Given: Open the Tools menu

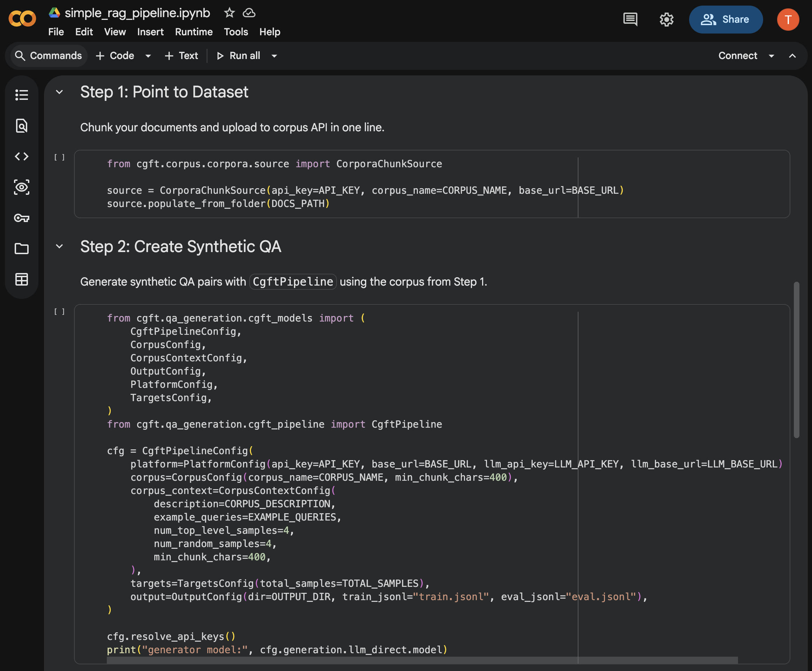Looking at the screenshot, I should 236,32.
